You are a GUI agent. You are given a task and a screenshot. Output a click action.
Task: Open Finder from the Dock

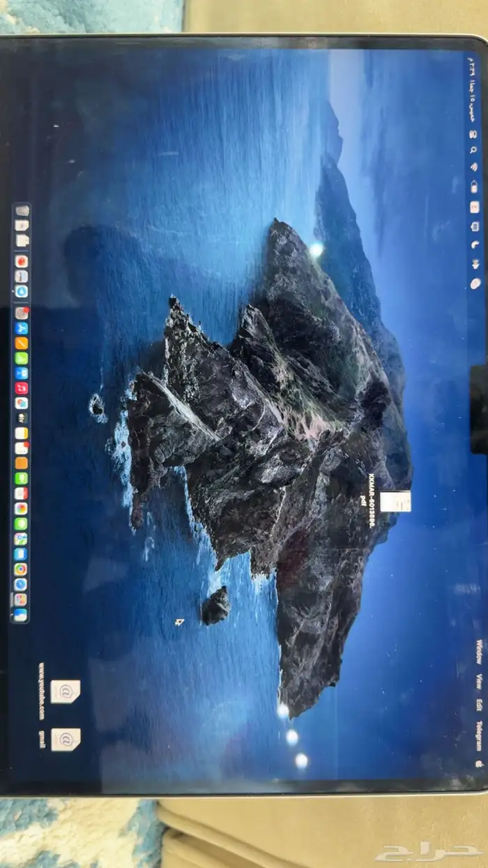tap(22, 615)
